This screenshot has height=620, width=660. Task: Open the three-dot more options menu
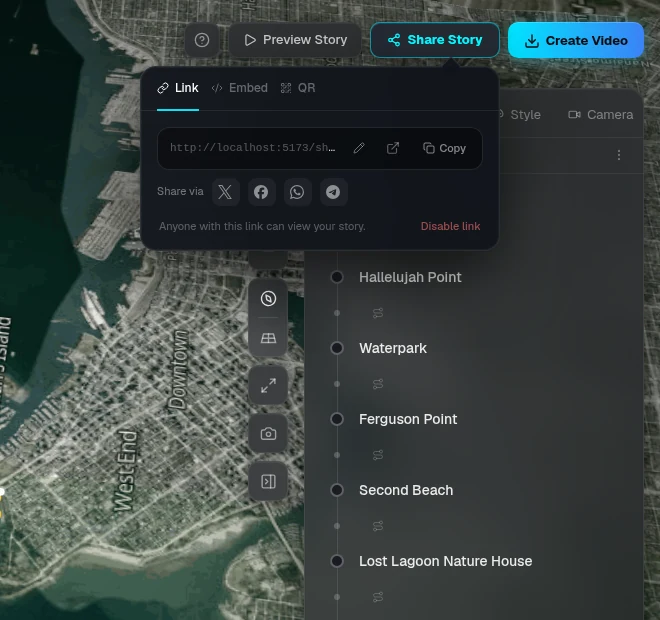click(x=619, y=155)
